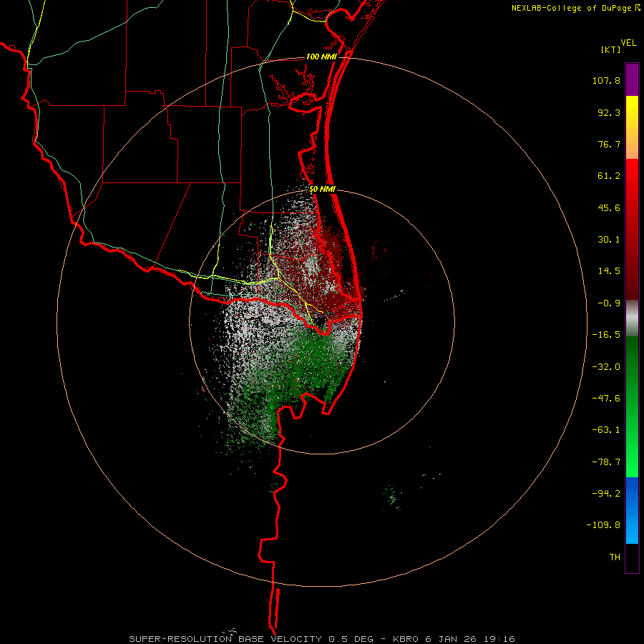
Task: Click the 50 NMI range ring label
Action: click(x=323, y=190)
